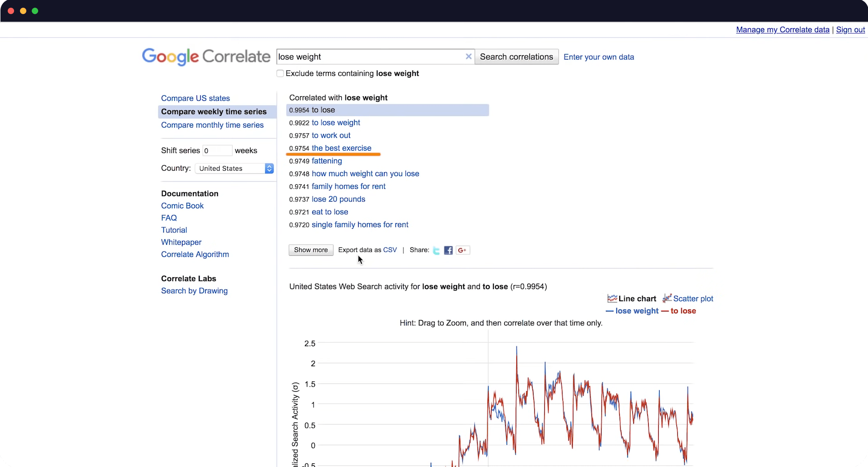Open the FAQ link
The width and height of the screenshot is (868, 467).
pyautogui.click(x=169, y=218)
